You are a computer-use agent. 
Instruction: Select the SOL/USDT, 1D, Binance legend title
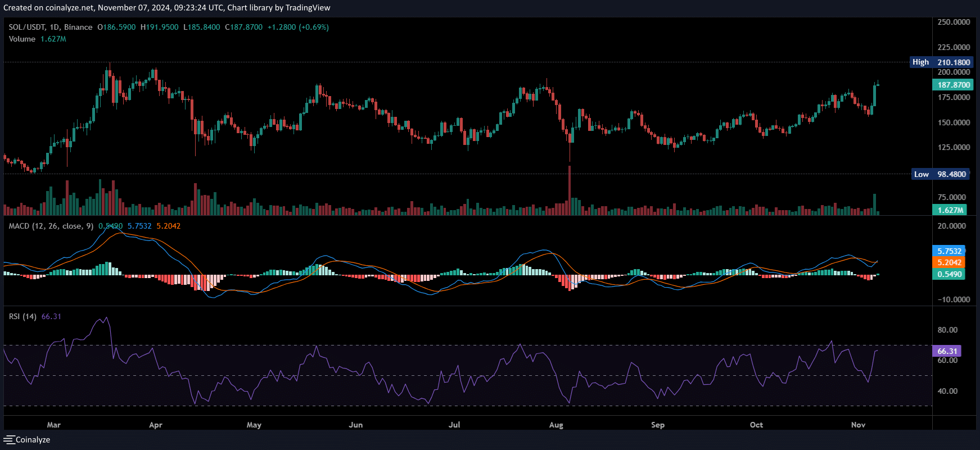coord(51,27)
